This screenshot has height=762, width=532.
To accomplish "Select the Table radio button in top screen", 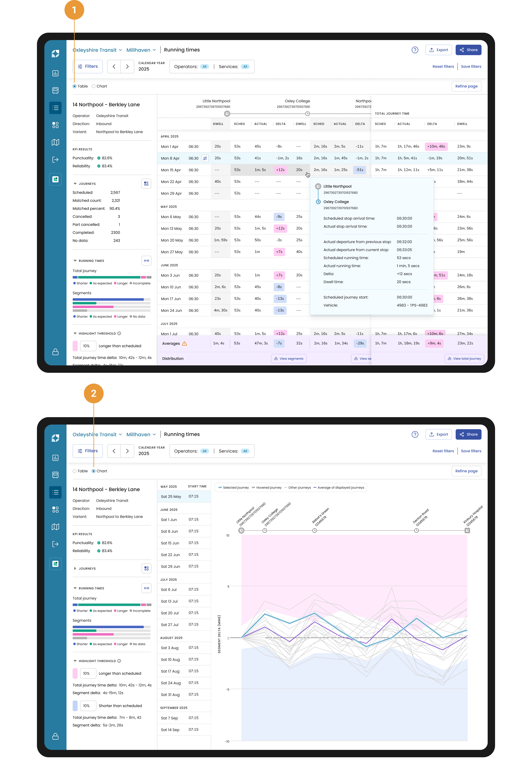I will [75, 86].
